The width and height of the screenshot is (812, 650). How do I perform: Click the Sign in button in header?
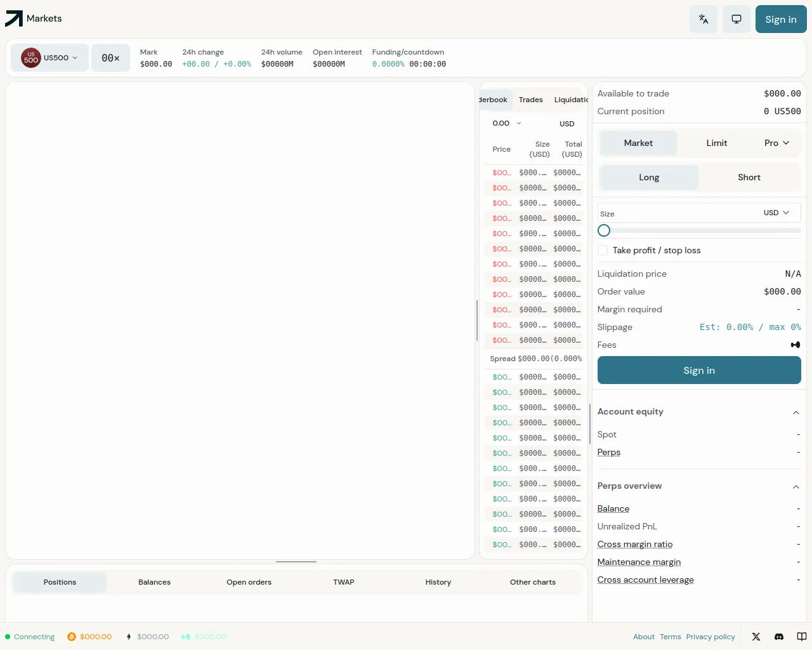[x=780, y=19]
